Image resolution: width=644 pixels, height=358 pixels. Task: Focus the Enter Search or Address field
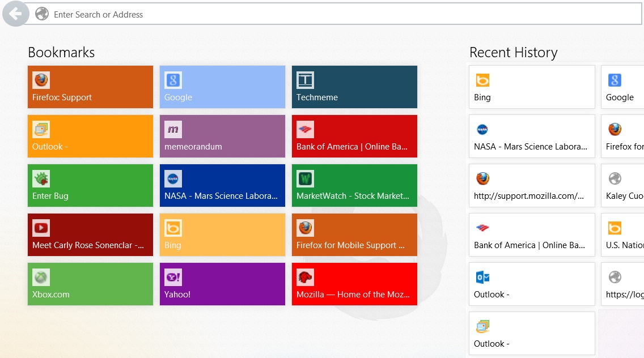(333, 14)
